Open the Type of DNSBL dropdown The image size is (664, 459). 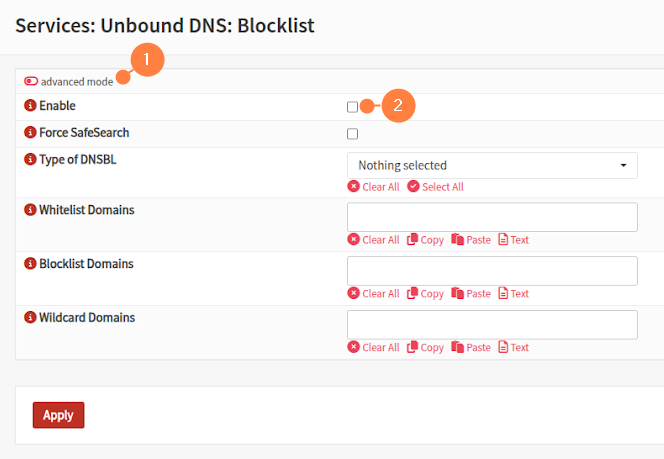coord(492,165)
